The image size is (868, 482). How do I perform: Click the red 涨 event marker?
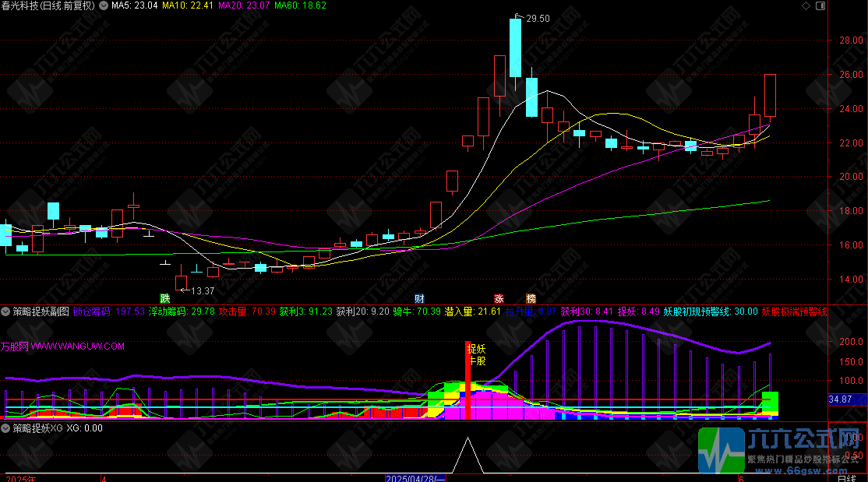499,299
